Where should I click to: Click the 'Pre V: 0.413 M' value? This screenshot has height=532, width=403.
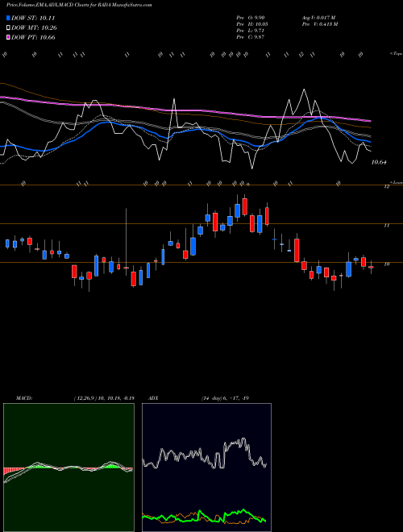(x=319, y=24)
